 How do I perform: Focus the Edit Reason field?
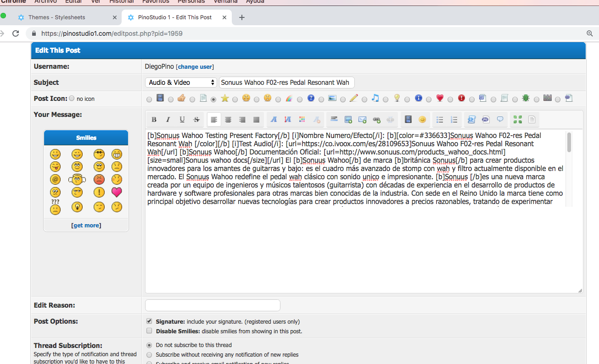point(213,305)
